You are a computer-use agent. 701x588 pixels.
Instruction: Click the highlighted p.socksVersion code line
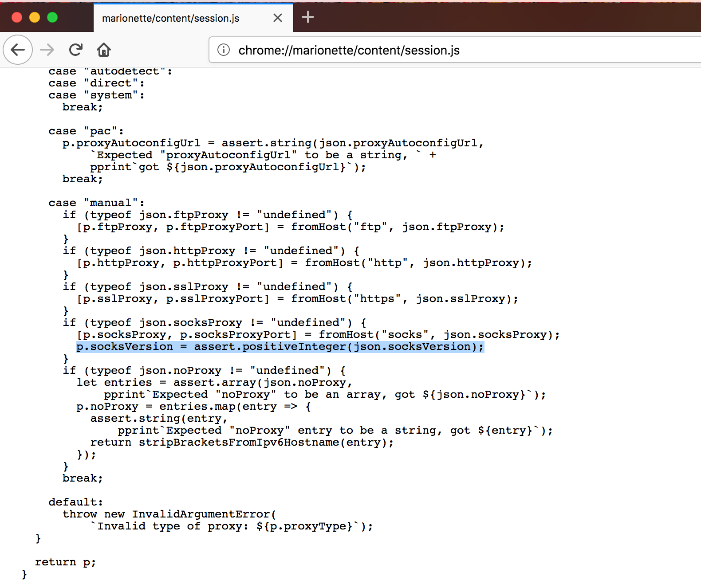280,347
